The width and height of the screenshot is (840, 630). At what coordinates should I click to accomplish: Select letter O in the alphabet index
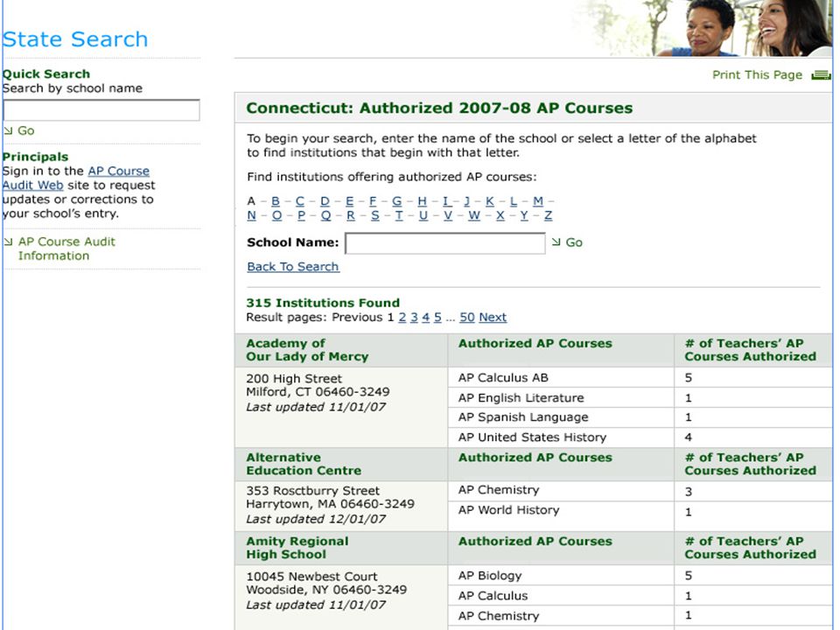click(x=277, y=216)
